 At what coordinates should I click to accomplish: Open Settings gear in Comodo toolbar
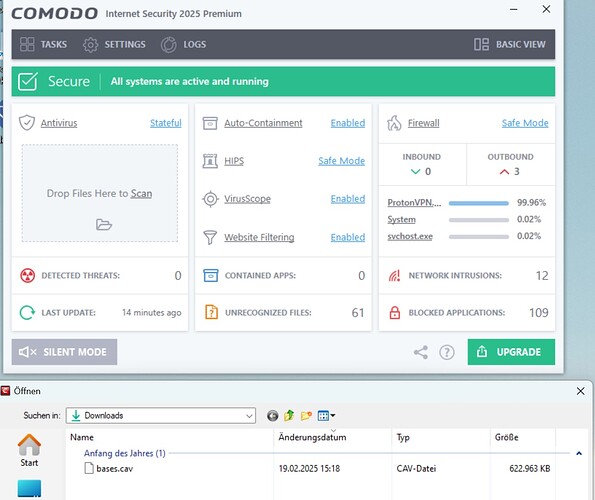pos(90,44)
